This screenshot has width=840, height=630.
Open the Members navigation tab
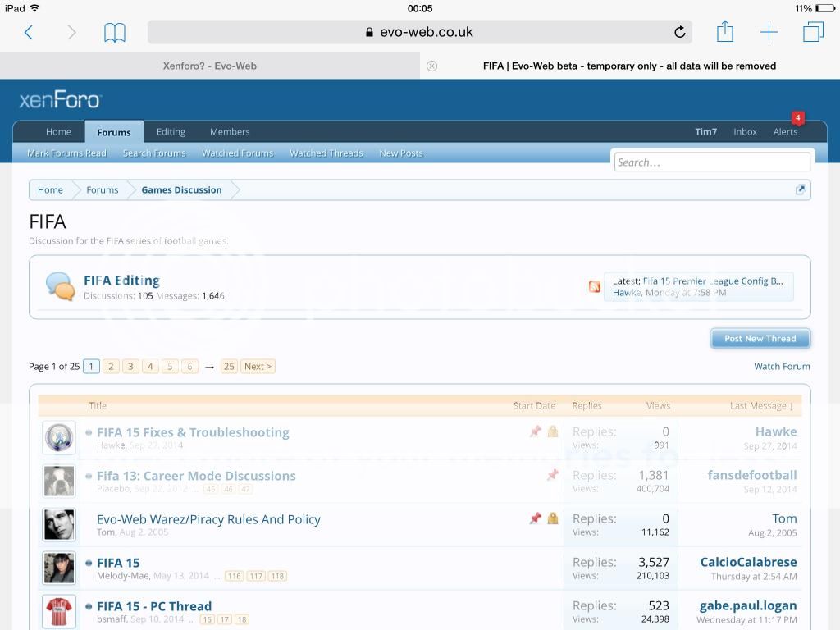point(230,132)
